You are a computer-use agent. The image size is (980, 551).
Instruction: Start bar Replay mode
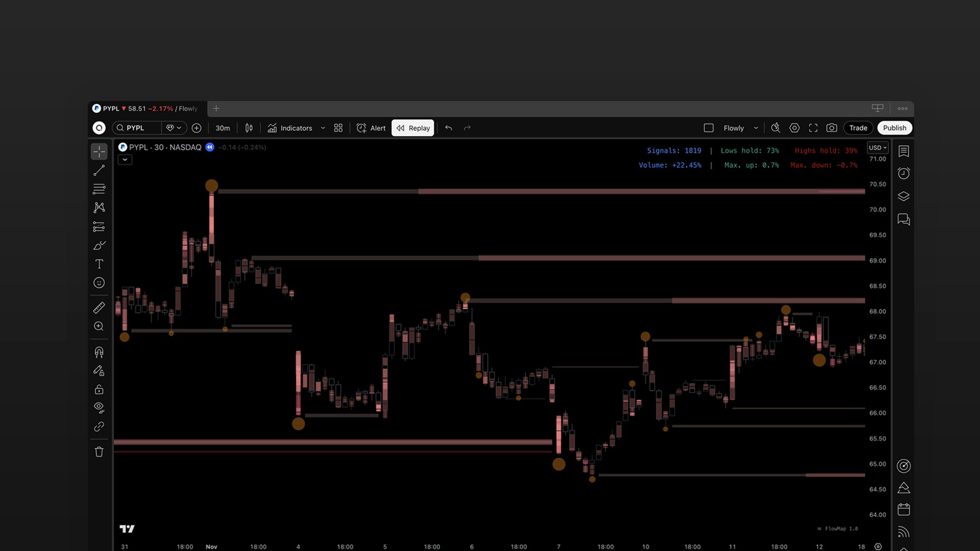click(x=412, y=128)
